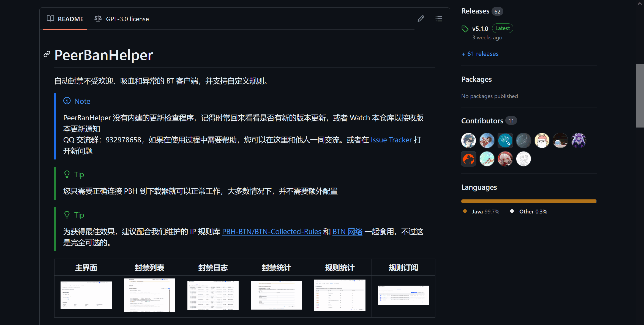Click the anchor link icon beside PeerBanHelper heading
Screen dimensions: 644x325
pyautogui.click(x=47, y=54)
